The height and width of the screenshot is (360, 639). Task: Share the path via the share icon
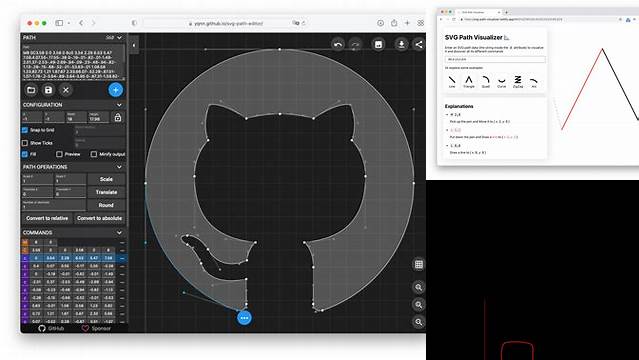pyautogui.click(x=419, y=44)
